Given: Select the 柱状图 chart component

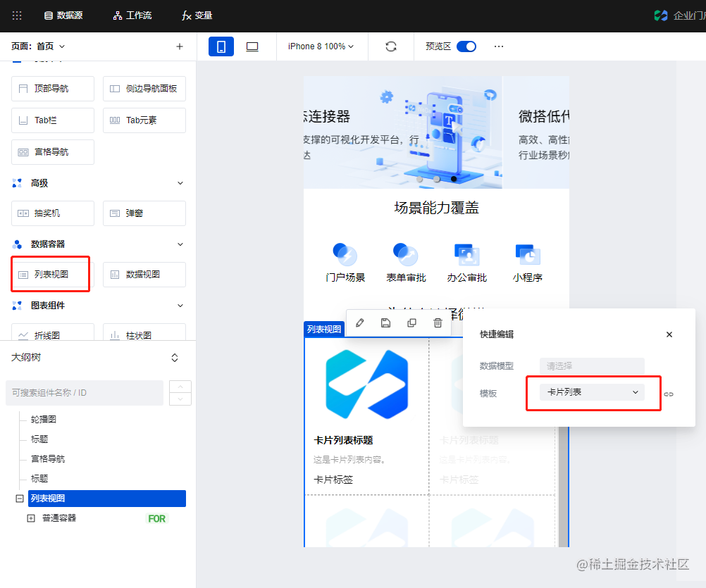Looking at the screenshot, I should pyautogui.click(x=144, y=332).
